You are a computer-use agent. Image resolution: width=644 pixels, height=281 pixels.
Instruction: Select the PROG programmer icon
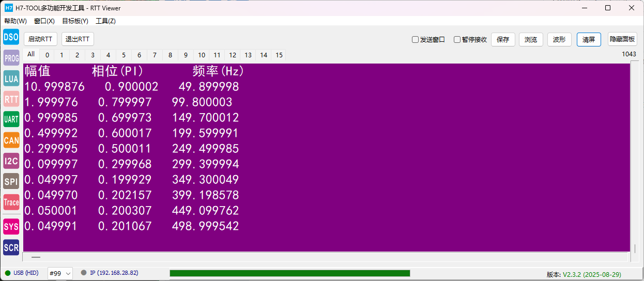click(x=11, y=58)
